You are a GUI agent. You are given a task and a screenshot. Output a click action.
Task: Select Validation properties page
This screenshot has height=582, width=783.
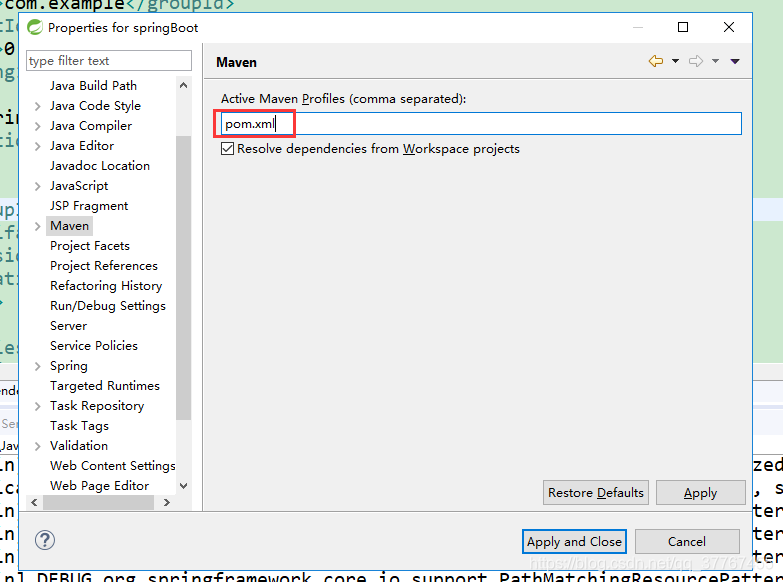(x=79, y=445)
